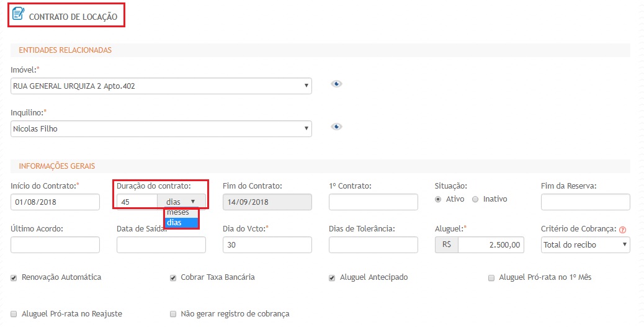
Task: Open the Imóvel property dropdown
Action: click(161, 86)
